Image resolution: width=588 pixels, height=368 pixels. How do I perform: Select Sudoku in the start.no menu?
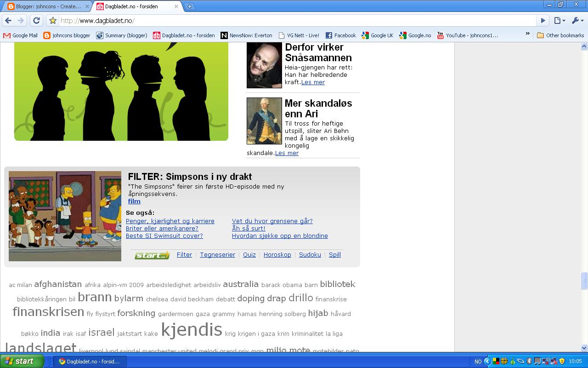click(310, 254)
